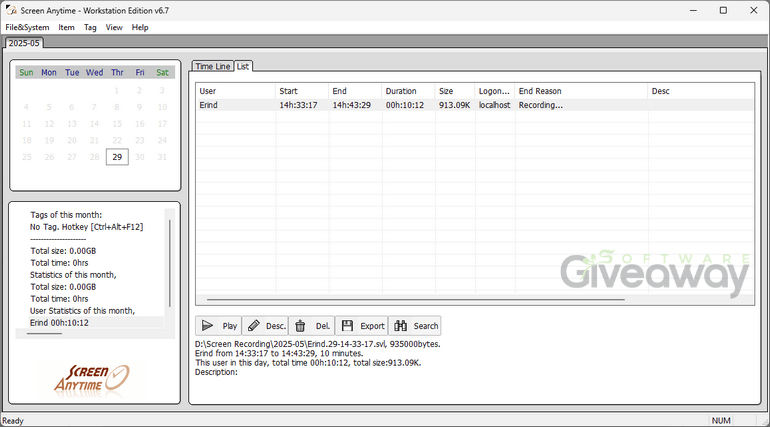This screenshot has width=770, height=427.
Task: Click the Size column header
Action: click(x=455, y=91)
